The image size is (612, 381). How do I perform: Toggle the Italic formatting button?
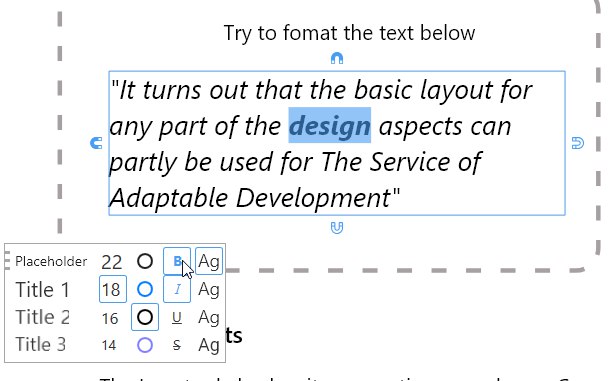(177, 289)
